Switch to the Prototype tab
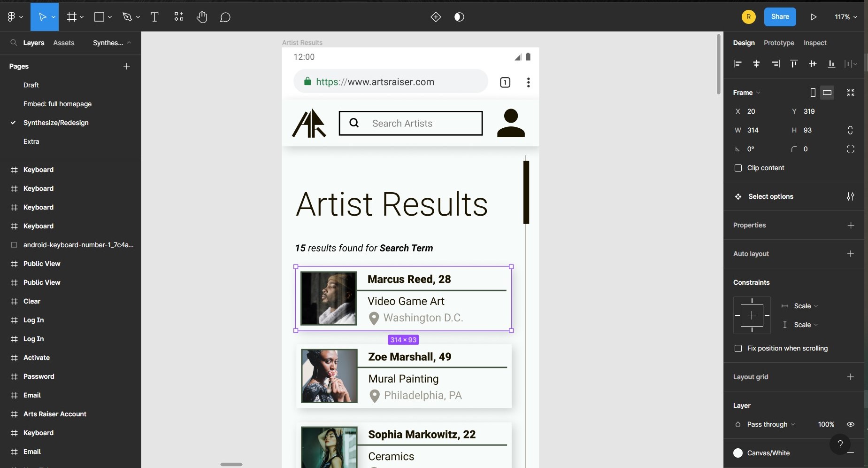The height and width of the screenshot is (468, 868). (779, 43)
